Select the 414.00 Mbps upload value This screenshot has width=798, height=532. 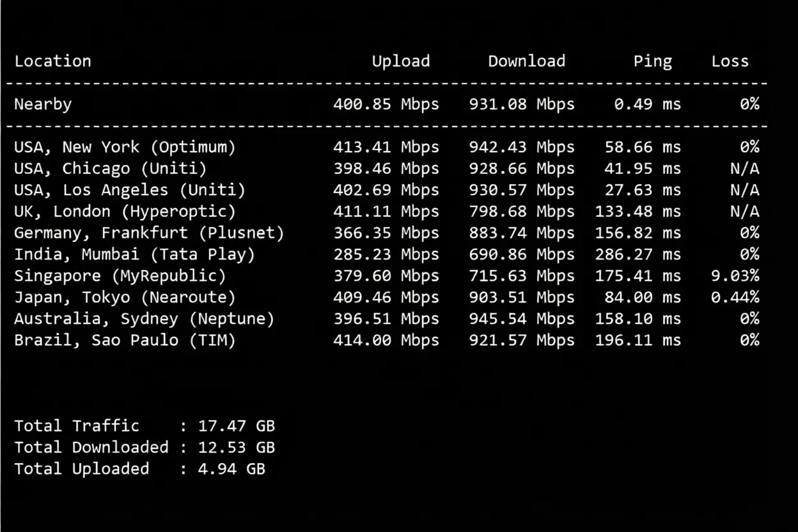coord(386,340)
